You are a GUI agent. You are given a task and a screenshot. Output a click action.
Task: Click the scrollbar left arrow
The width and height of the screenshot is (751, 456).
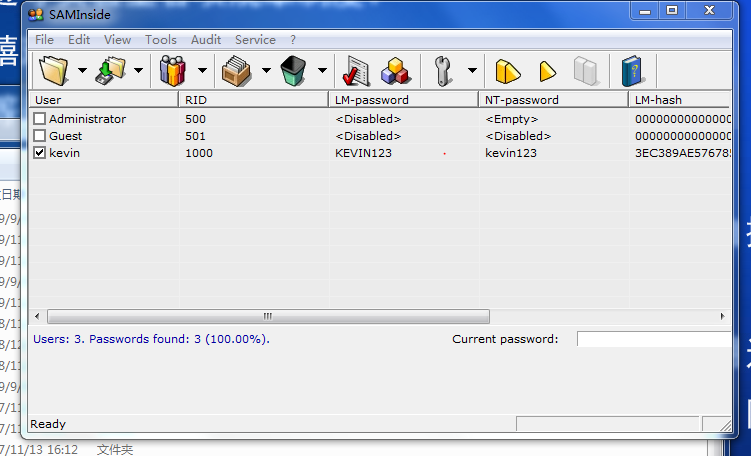tap(37, 316)
